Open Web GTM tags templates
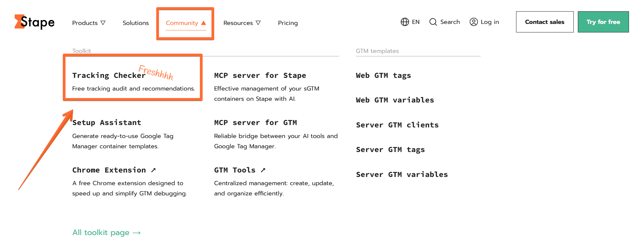The height and width of the screenshot is (248, 644). click(383, 75)
